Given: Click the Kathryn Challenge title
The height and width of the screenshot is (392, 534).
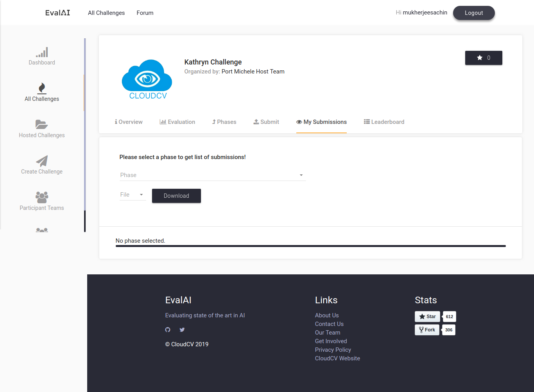Looking at the screenshot, I should (213, 62).
